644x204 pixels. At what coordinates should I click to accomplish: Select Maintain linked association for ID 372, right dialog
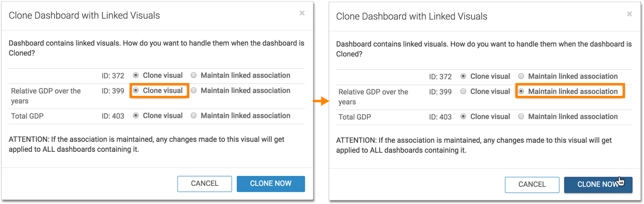pyautogui.click(x=521, y=76)
